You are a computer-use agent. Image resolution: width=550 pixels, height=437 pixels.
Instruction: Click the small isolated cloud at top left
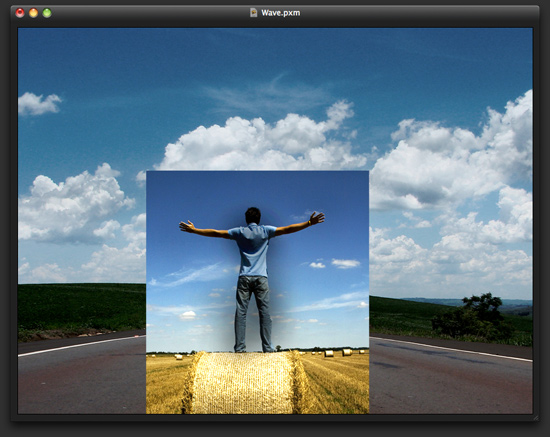click(x=39, y=104)
